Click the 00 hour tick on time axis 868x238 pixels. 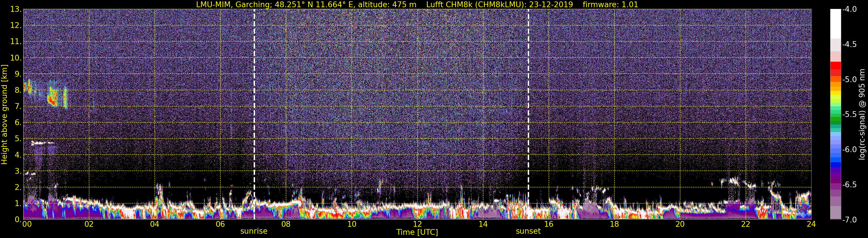[26, 224]
